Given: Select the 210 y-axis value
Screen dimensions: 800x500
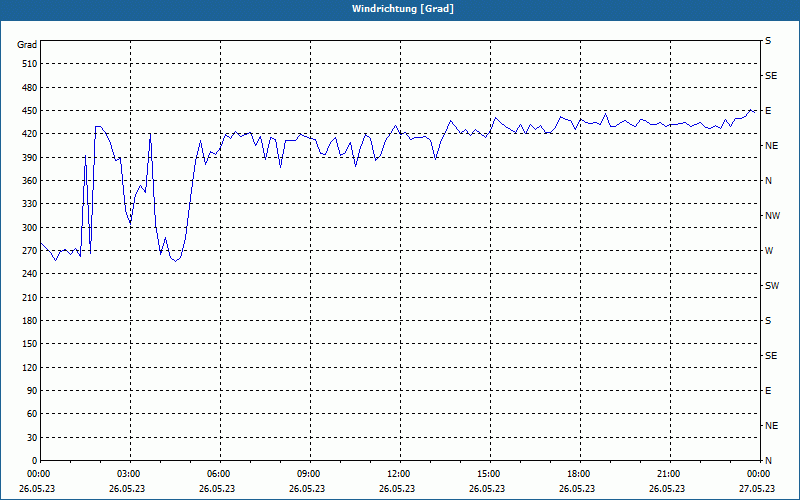Looking at the screenshot, I should click(30, 297).
